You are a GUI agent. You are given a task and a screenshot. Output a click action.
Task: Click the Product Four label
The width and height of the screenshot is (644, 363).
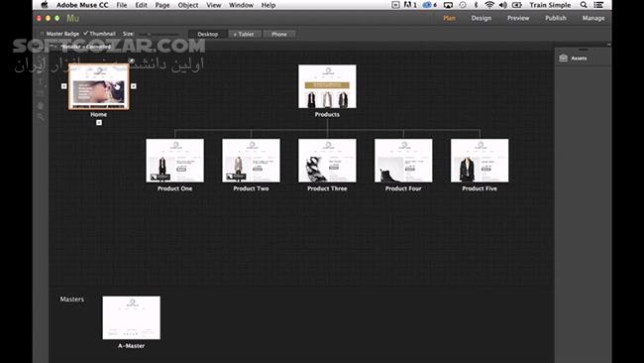[x=403, y=188]
